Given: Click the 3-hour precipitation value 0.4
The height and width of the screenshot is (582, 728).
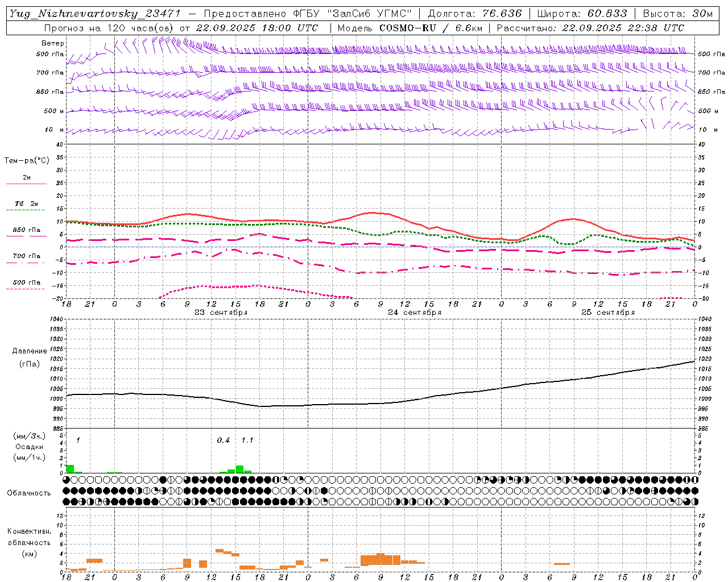Looking at the screenshot, I should pyautogui.click(x=224, y=440).
